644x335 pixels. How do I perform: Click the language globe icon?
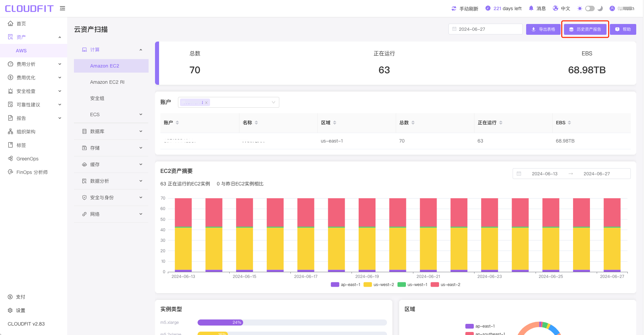(556, 8)
